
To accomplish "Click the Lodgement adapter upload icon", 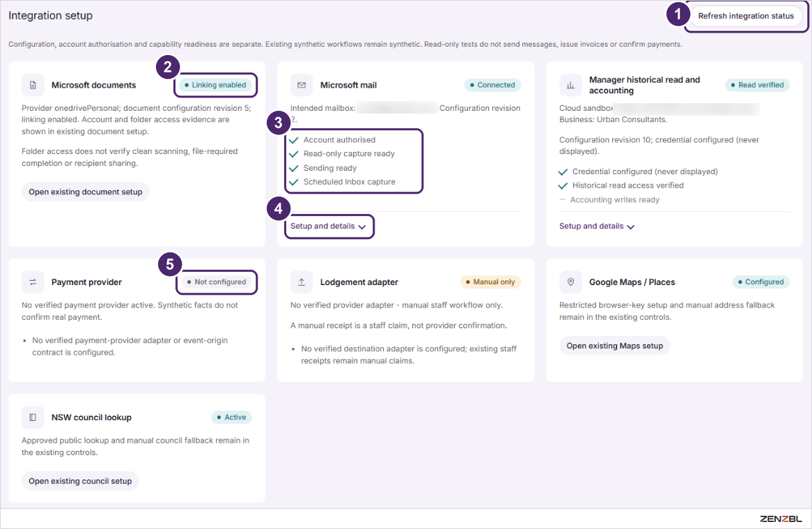I will coord(302,282).
